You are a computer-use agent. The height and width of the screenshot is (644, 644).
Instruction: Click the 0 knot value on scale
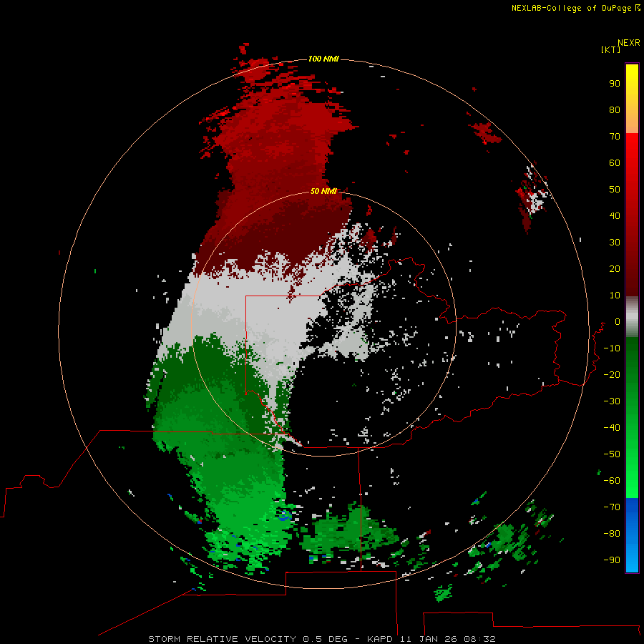[x=618, y=321]
